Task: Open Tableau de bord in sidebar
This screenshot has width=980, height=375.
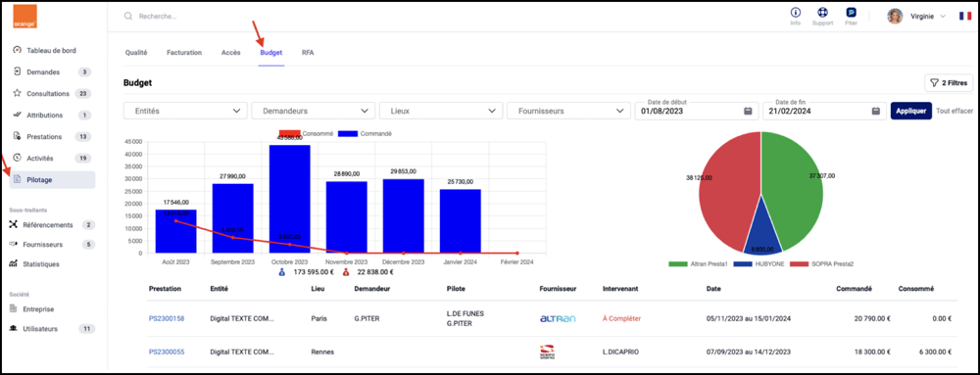Action: tap(51, 51)
